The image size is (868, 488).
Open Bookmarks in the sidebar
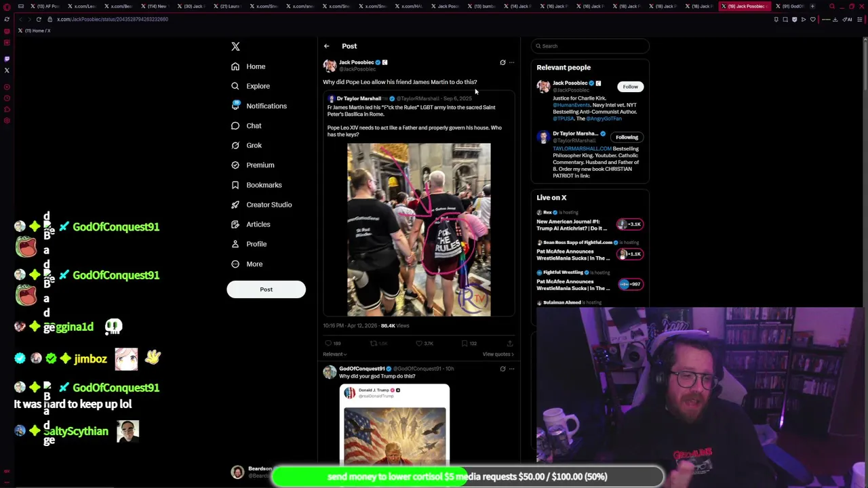[x=256, y=184]
